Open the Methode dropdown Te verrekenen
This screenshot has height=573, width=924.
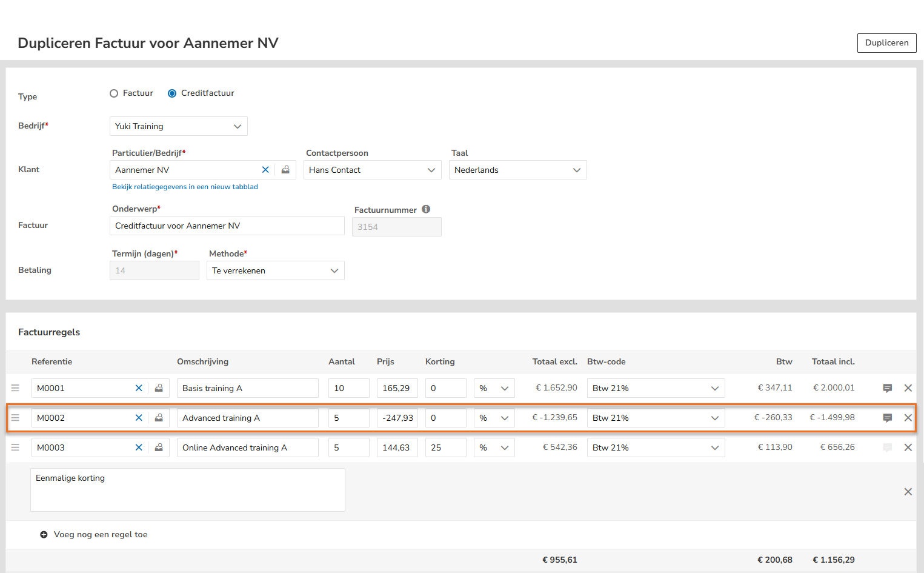(x=276, y=270)
